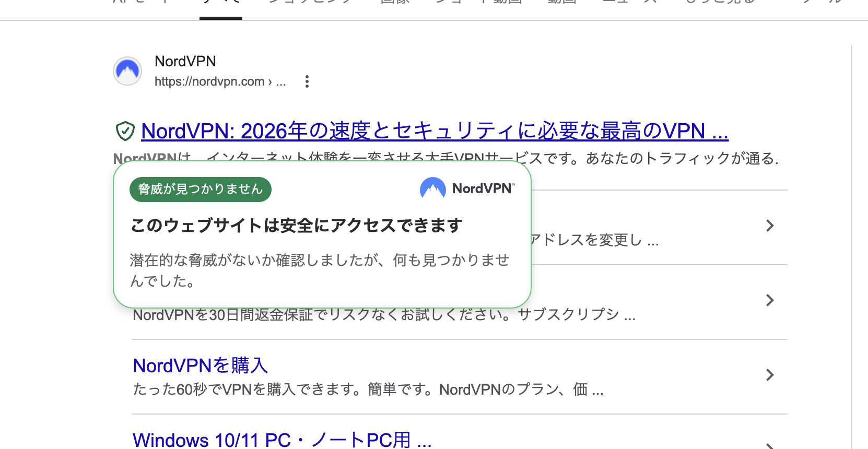Click the NordVPN site name above URL
The width and height of the screenshot is (868, 449).
click(185, 62)
